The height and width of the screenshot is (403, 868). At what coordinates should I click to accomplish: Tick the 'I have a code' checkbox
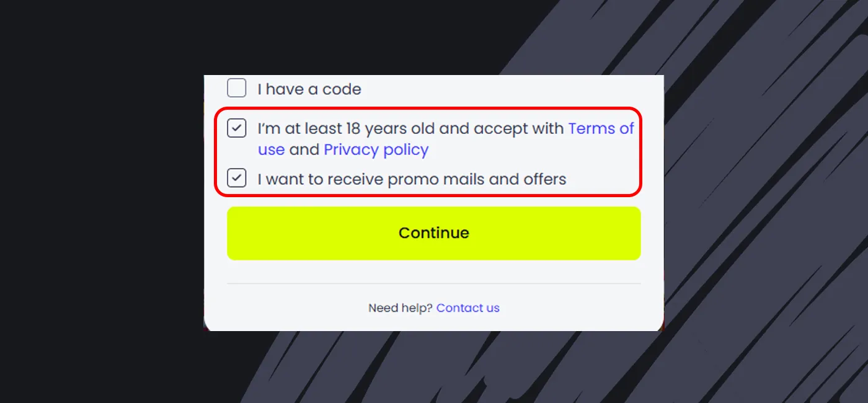(236, 88)
